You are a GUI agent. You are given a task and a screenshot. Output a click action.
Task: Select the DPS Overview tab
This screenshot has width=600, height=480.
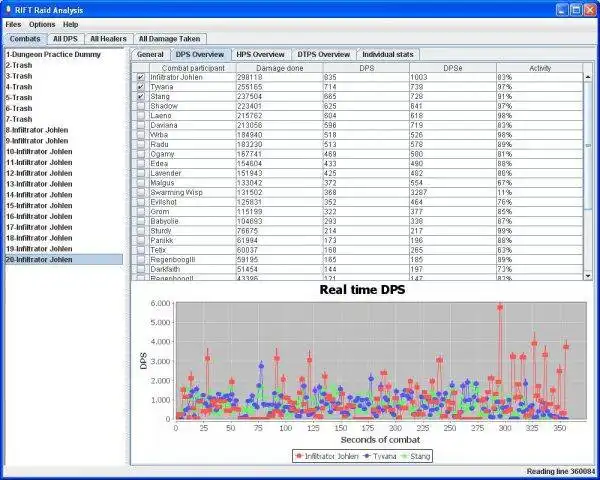200,54
